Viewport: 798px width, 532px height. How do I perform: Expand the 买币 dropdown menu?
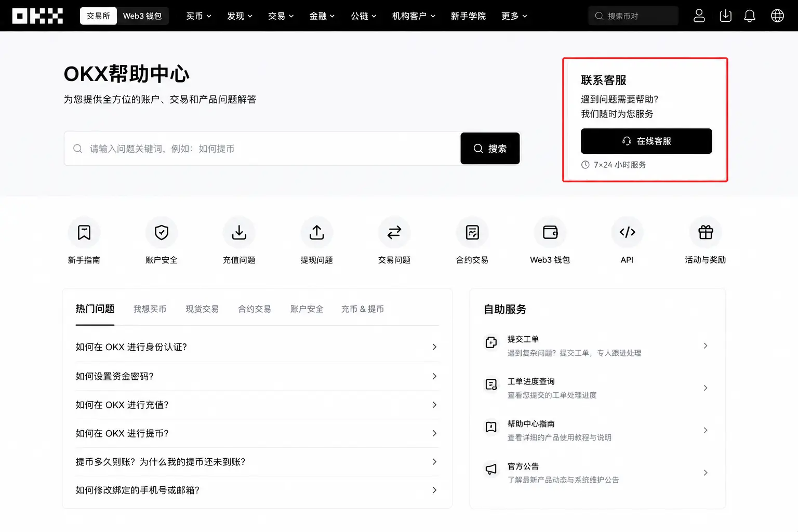click(x=198, y=16)
